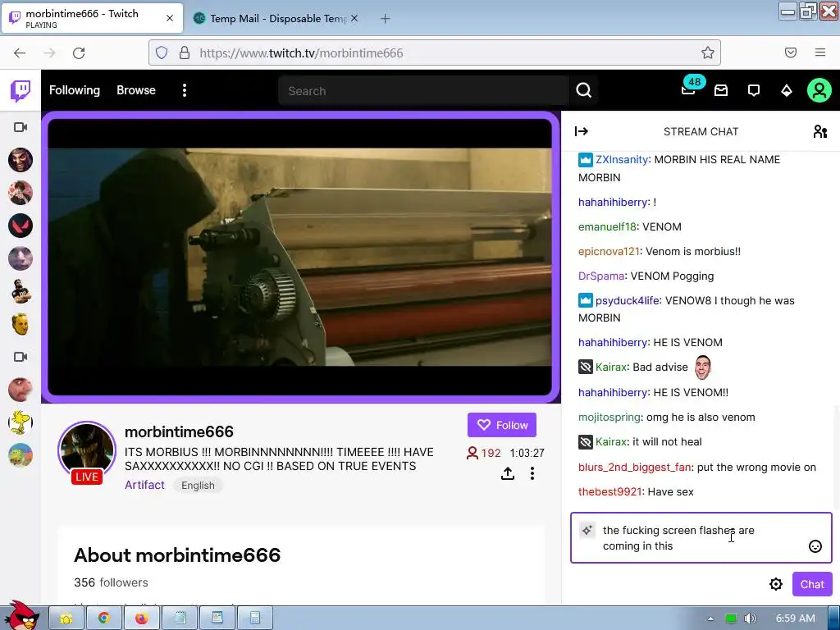The height and width of the screenshot is (630, 840).
Task: Click the tracking protection shield icon
Action: tap(162, 52)
